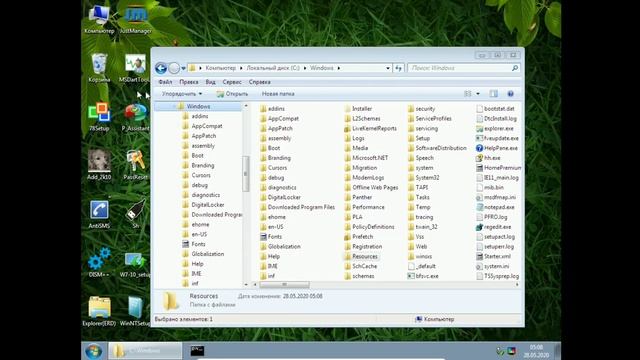
Task: Select the SoftwareDistribution folder
Action: pyautogui.click(x=437, y=148)
